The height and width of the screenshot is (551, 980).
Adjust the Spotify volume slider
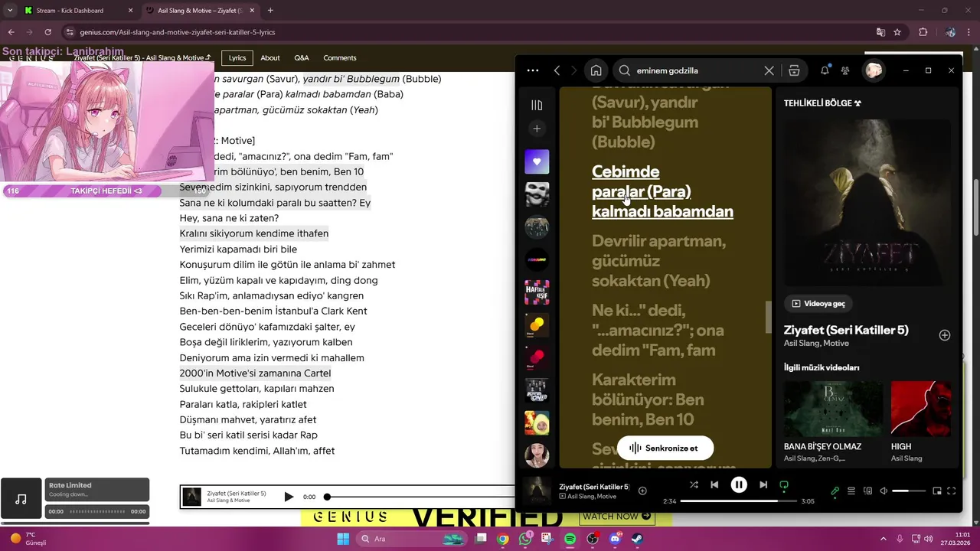(x=910, y=491)
